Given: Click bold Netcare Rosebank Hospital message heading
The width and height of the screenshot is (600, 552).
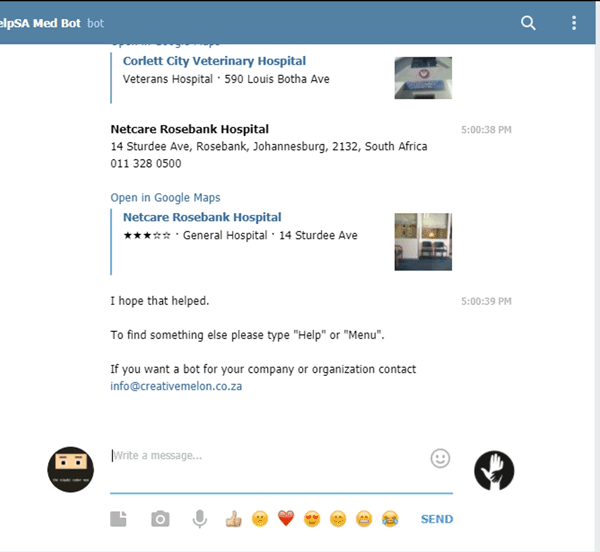Looking at the screenshot, I should click(x=189, y=129).
